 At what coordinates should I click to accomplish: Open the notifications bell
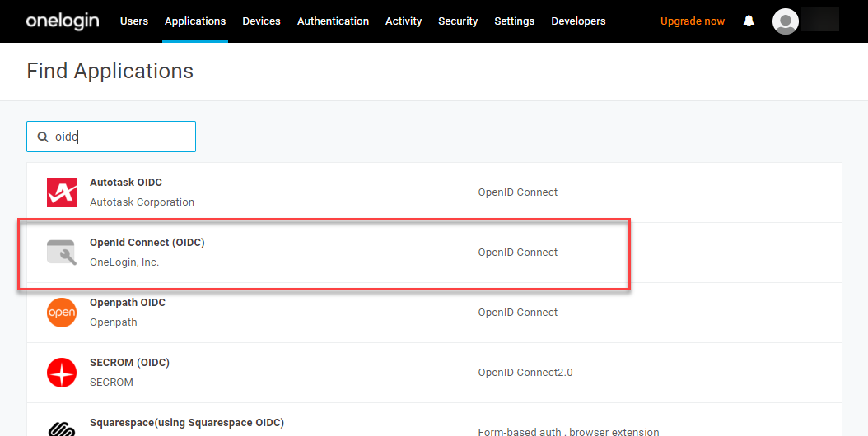click(749, 21)
